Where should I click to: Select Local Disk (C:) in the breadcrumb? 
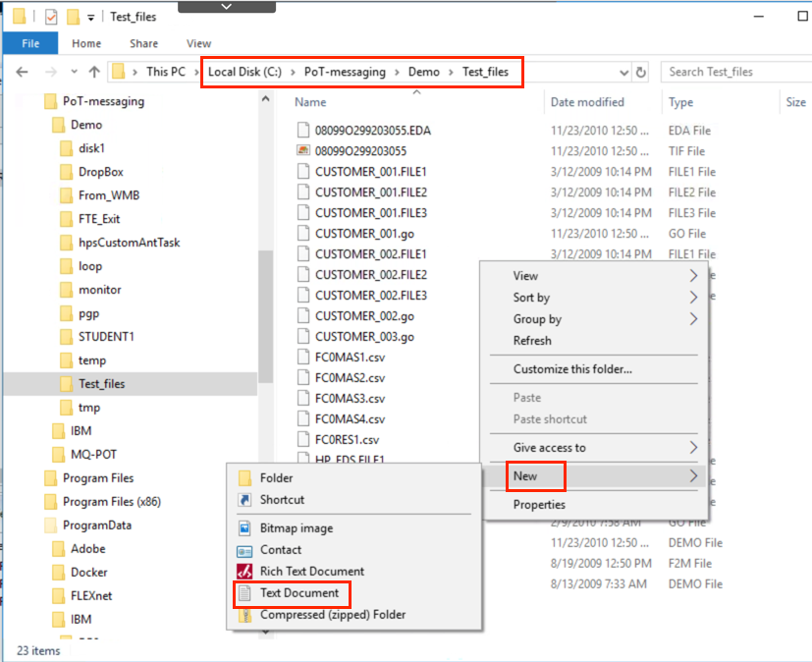tap(244, 72)
